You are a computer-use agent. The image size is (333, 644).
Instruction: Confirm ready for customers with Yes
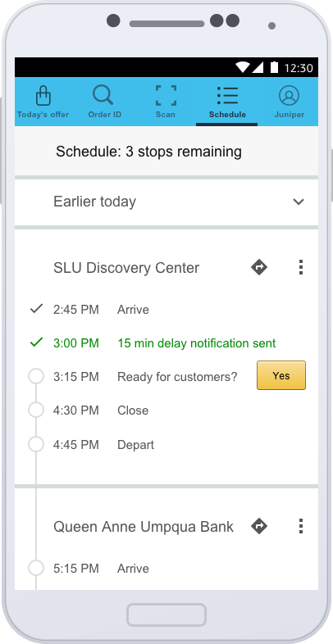(x=281, y=375)
